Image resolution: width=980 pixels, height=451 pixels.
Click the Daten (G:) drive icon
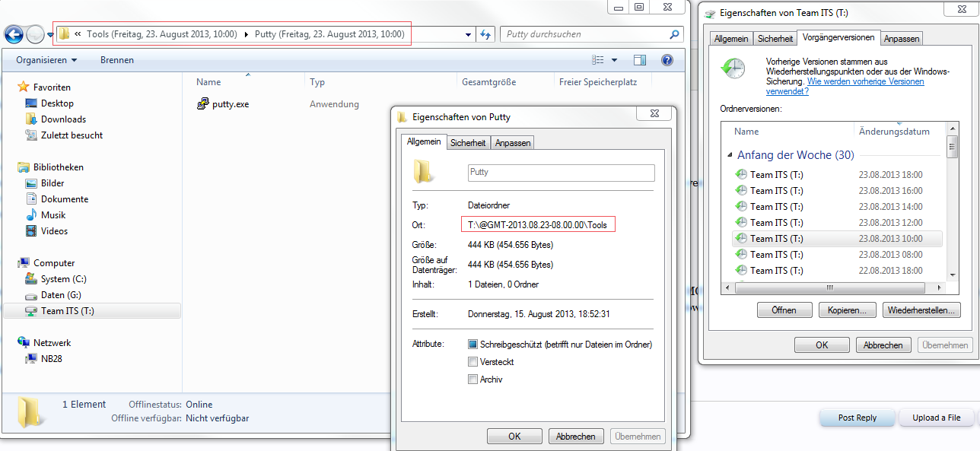[31, 295]
